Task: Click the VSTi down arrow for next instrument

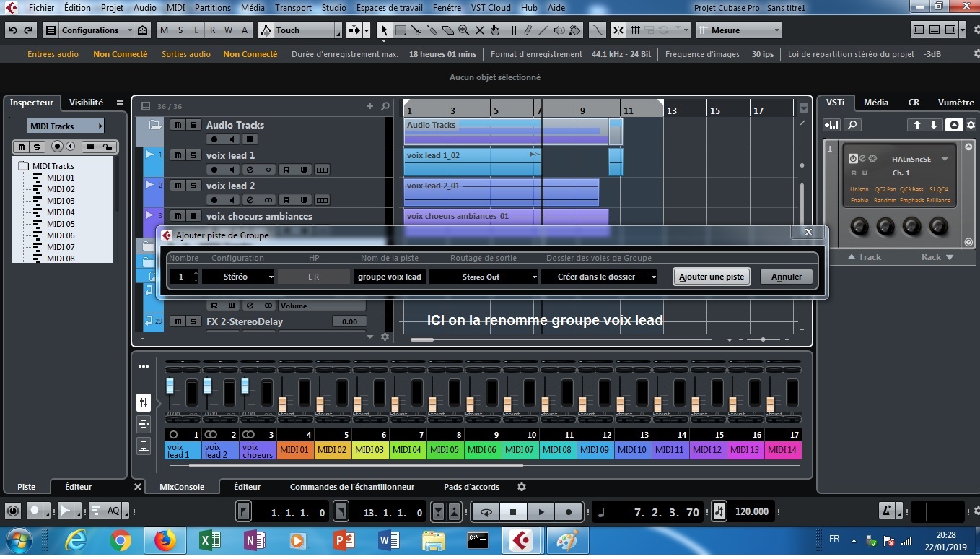Action: coord(934,125)
